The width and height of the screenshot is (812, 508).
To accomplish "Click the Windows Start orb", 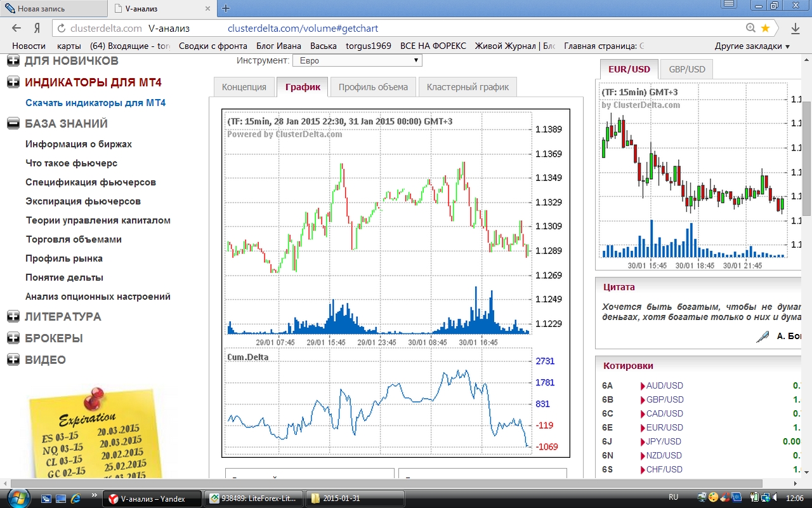I will click(x=17, y=498).
